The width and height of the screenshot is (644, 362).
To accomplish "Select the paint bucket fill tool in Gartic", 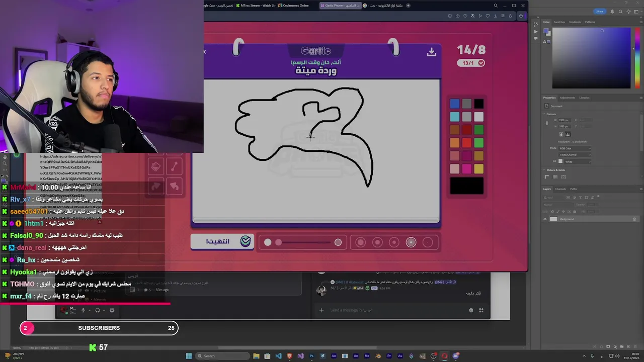I will point(156,166).
